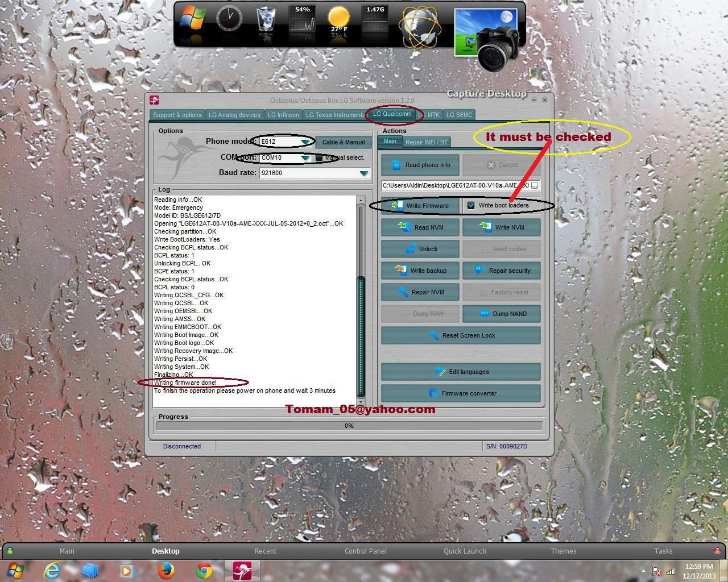This screenshot has height=582, width=728.
Task: Switch to the LG MTK tab
Action: [431, 115]
